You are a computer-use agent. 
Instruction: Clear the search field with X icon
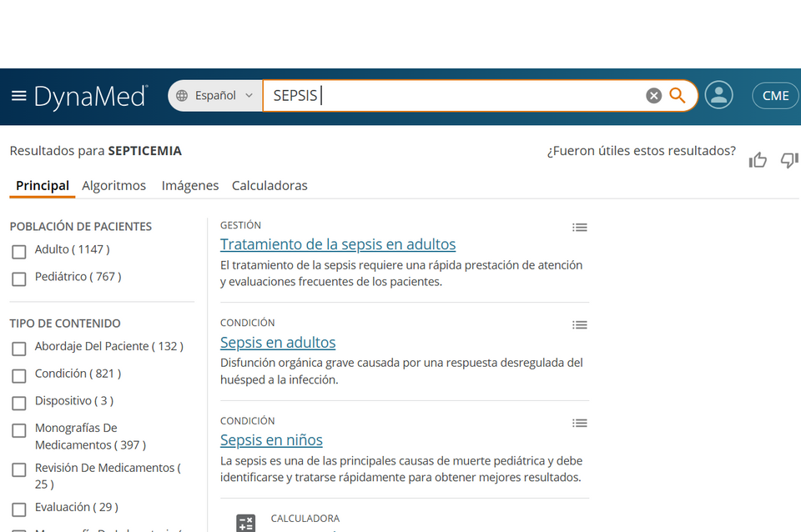tap(654, 96)
